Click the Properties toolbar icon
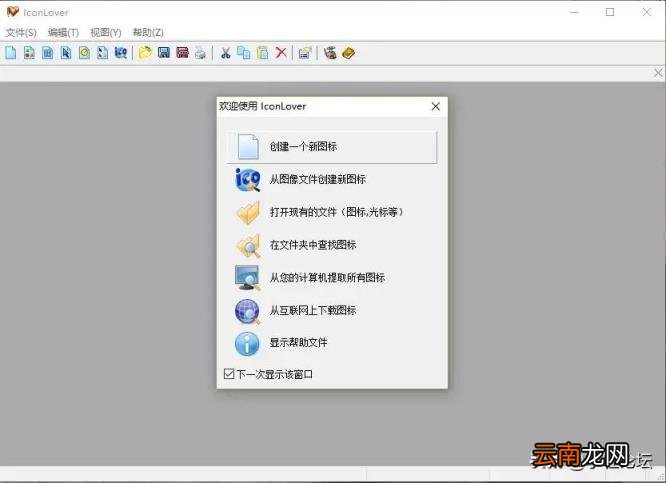Screen dimensions: 666x483 [305, 53]
